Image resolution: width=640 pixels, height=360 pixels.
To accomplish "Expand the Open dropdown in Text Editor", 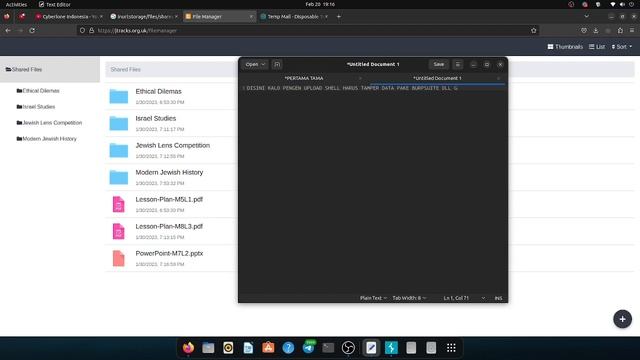I will [x=255, y=64].
